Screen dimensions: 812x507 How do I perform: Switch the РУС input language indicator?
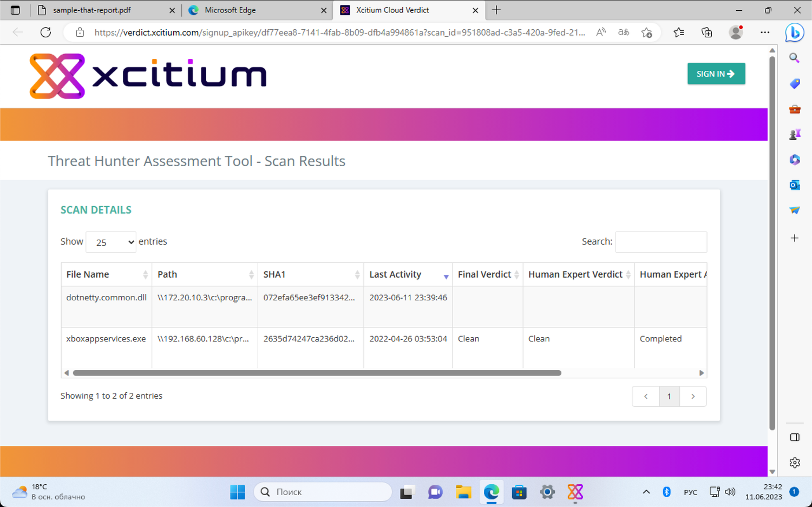(690, 492)
